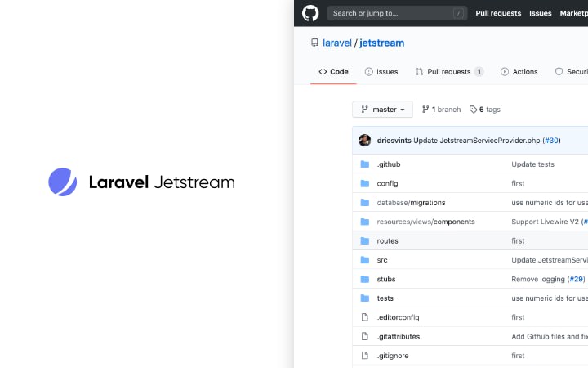Click the resources/views/components folder icon
This screenshot has width=588, height=368.
(x=364, y=222)
